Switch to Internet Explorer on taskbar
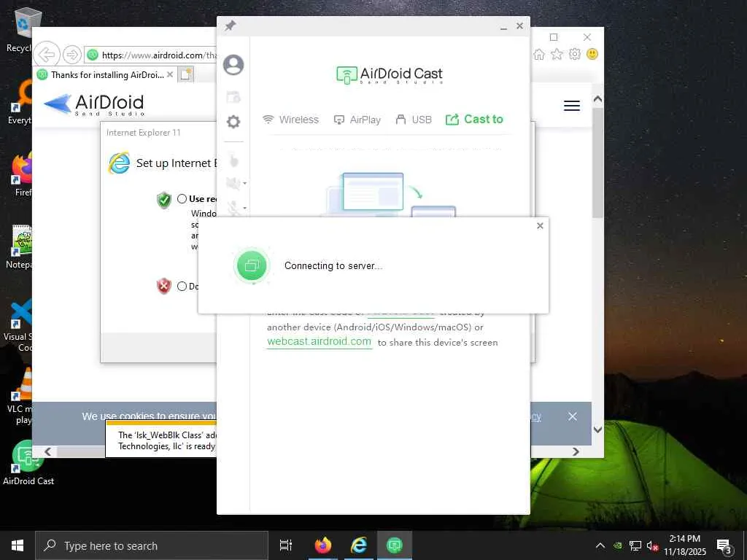This screenshot has height=560, width=747. [x=359, y=545]
